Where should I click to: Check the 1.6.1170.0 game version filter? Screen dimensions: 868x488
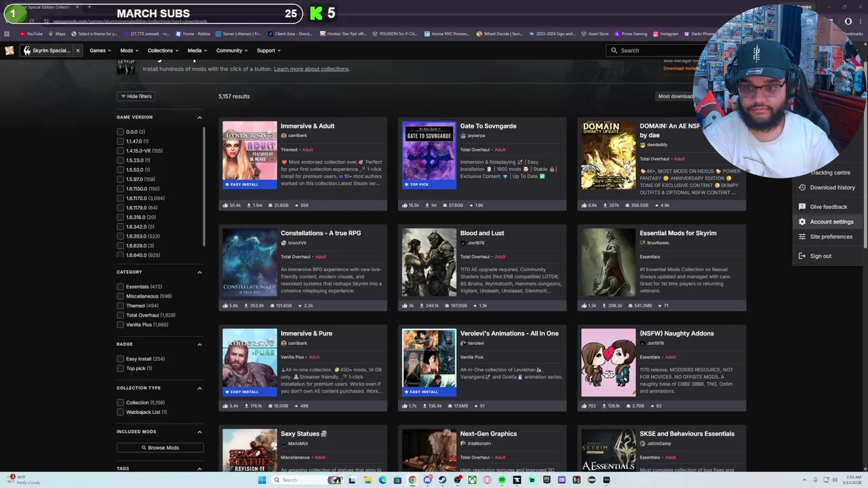click(x=120, y=198)
